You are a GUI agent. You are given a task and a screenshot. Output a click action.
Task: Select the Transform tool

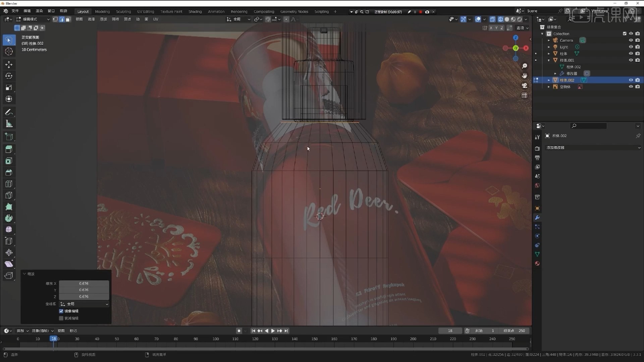point(9,99)
